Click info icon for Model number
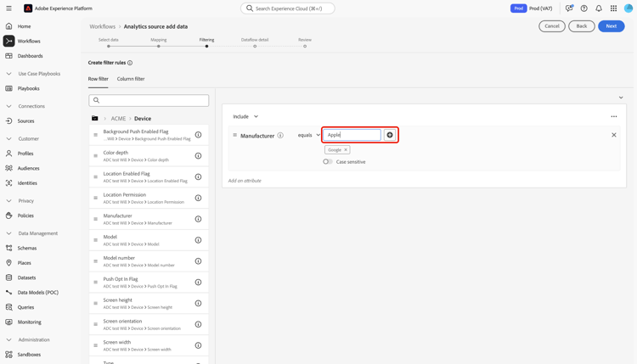The image size is (637, 364). point(198,261)
